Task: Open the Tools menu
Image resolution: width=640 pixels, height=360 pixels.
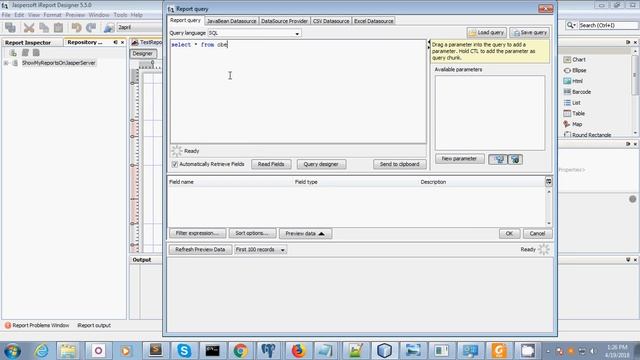Action: [120, 15]
